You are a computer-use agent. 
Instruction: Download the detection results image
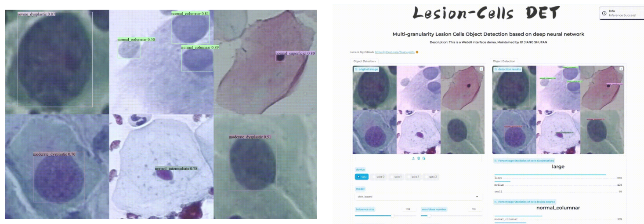coord(621,69)
